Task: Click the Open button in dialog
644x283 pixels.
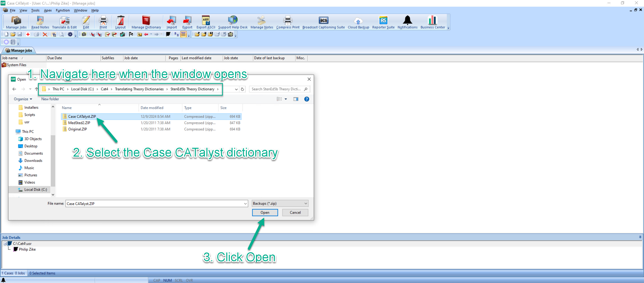Action: 265,213
